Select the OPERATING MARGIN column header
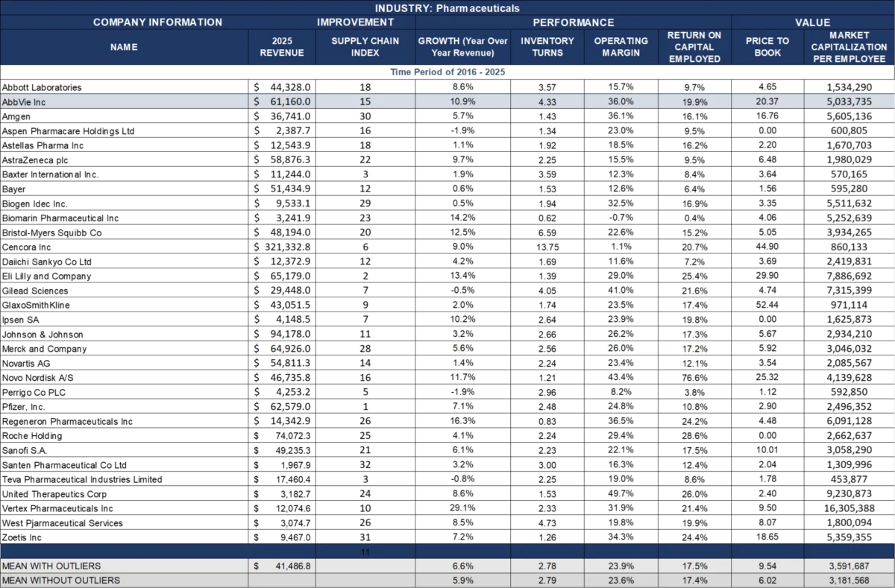895x588 pixels. coord(621,47)
